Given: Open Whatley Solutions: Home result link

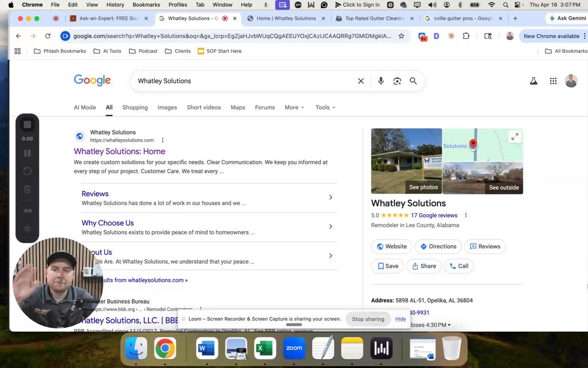Looking at the screenshot, I should click(x=119, y=151).
